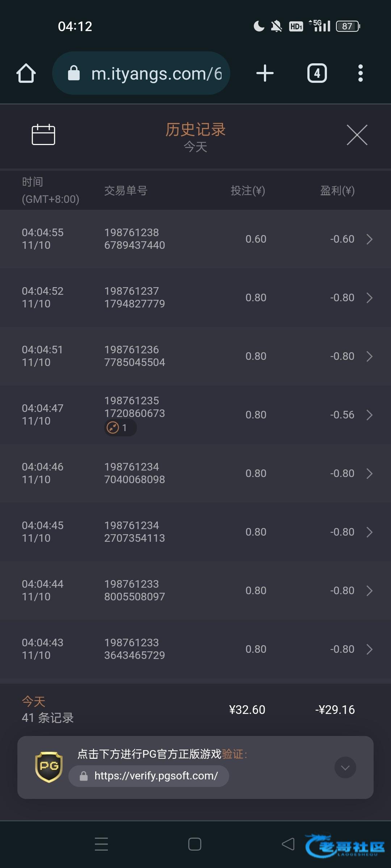
Task: Close the history records panel
Action: [x=357, y=135]
